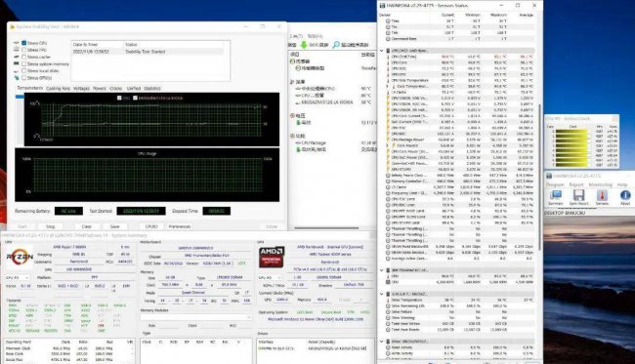This screenshot has width=635, height=364.
Task: Click the Close button in stability test window
Action: click(x=272, y=226)
